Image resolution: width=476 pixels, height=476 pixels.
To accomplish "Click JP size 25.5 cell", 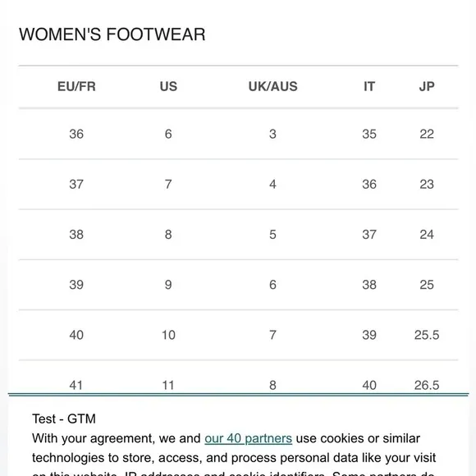I will click(427, 335).
